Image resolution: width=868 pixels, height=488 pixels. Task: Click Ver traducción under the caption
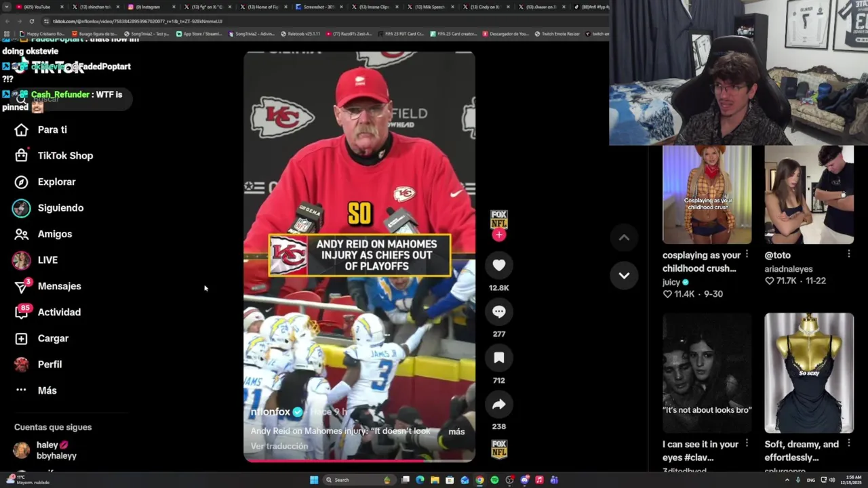pyautogui.click(x=279, y=446)
